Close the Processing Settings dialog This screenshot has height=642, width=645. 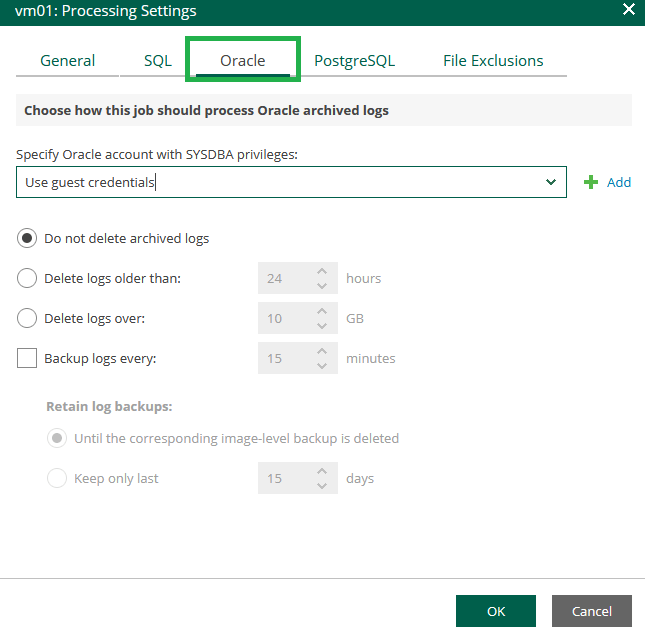pos(629,9)
